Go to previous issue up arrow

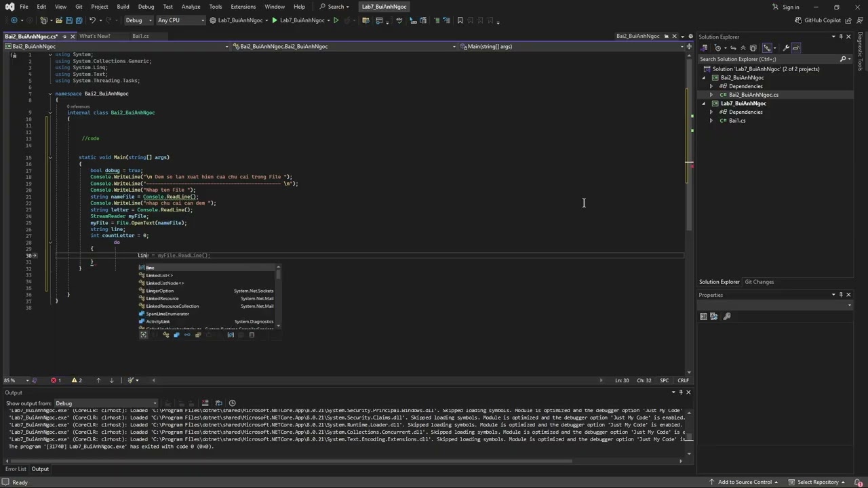[98, 380]
